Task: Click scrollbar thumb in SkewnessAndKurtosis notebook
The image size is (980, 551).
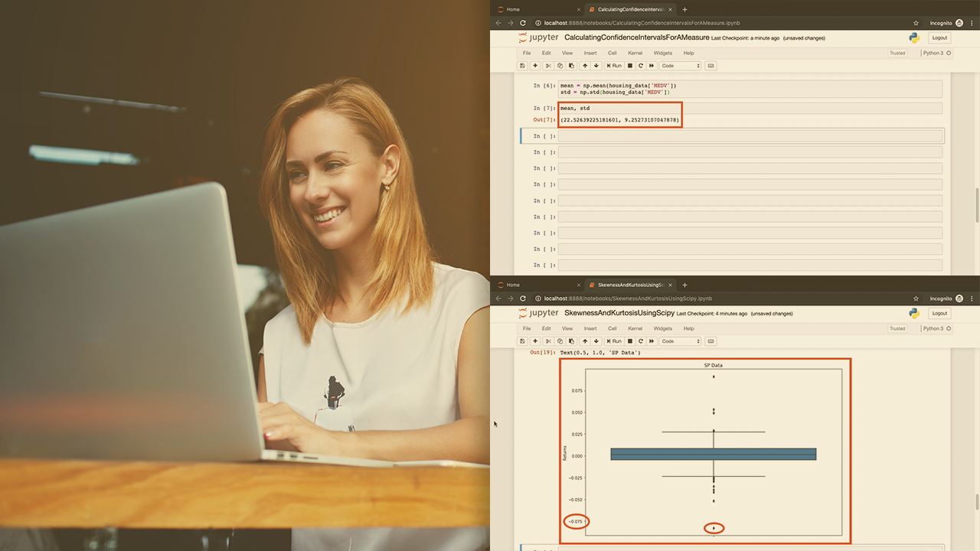Action: (x=977, y=504)
